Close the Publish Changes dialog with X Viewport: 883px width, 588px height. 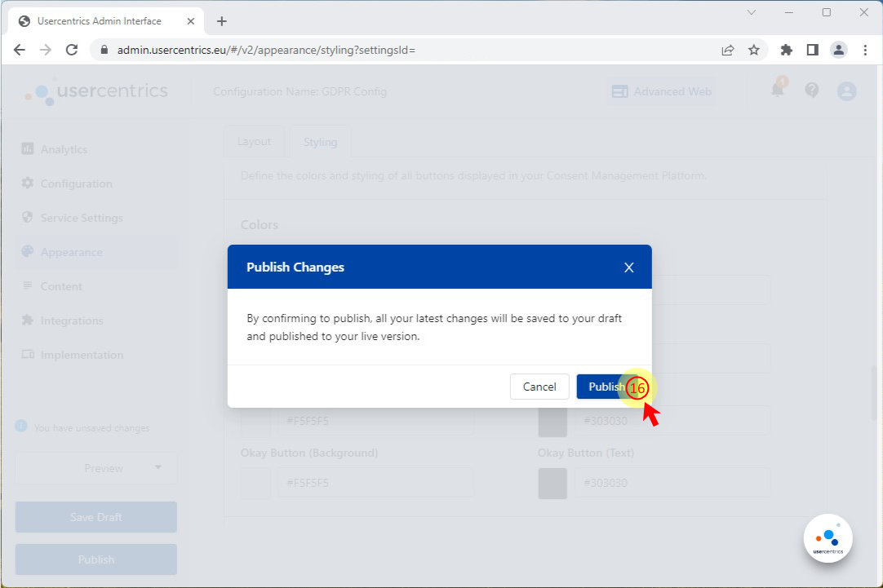[628, 267]
